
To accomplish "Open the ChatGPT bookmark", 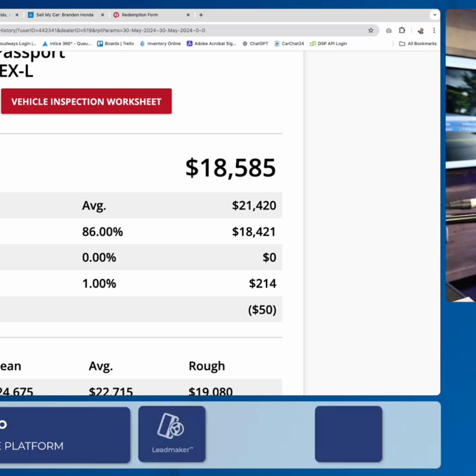I will tap(255, 44).
